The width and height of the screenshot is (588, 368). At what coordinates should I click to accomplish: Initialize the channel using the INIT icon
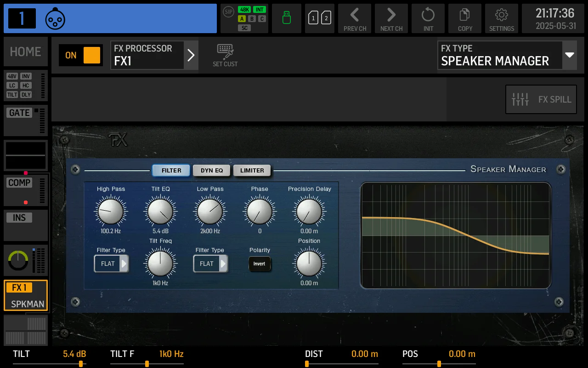pyautogui.click(x=428, y=18)
